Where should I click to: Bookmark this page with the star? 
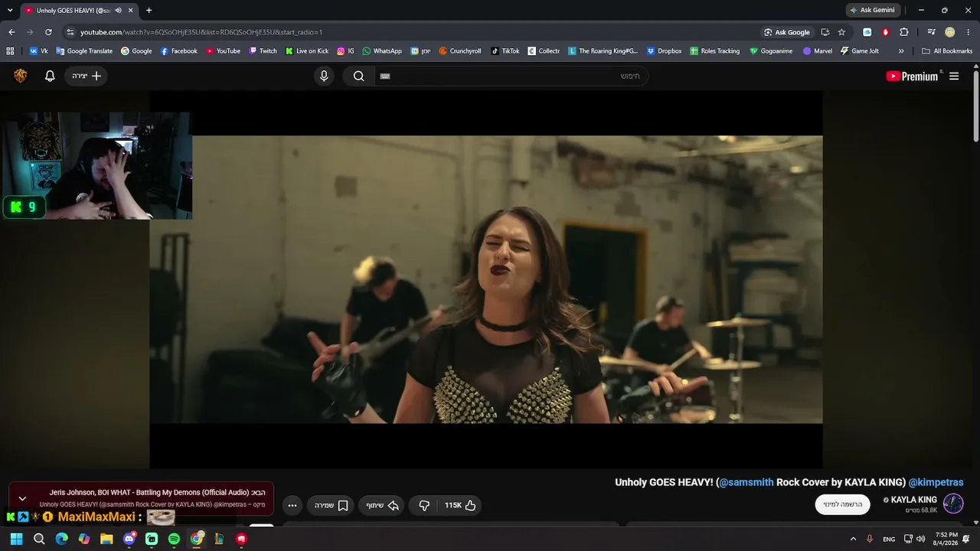coord(841,32)
